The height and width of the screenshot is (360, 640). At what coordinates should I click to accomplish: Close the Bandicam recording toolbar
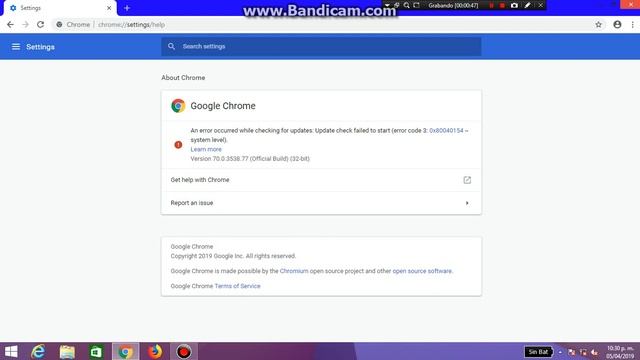[541, 5]
